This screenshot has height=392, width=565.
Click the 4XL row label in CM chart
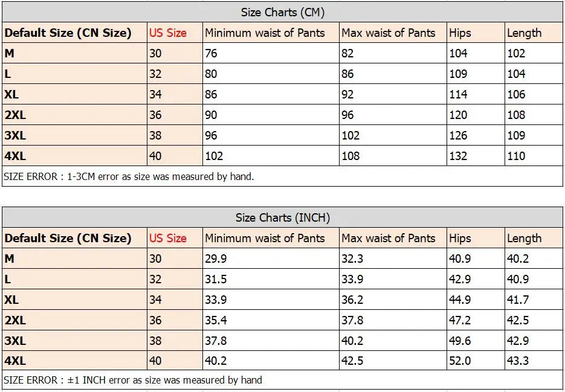coord(15,156)
